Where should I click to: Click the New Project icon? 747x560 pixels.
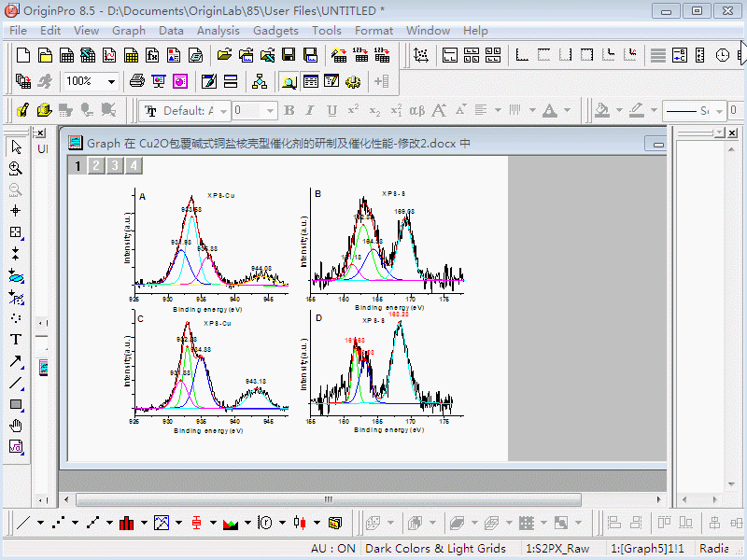(x=23, y=55)
